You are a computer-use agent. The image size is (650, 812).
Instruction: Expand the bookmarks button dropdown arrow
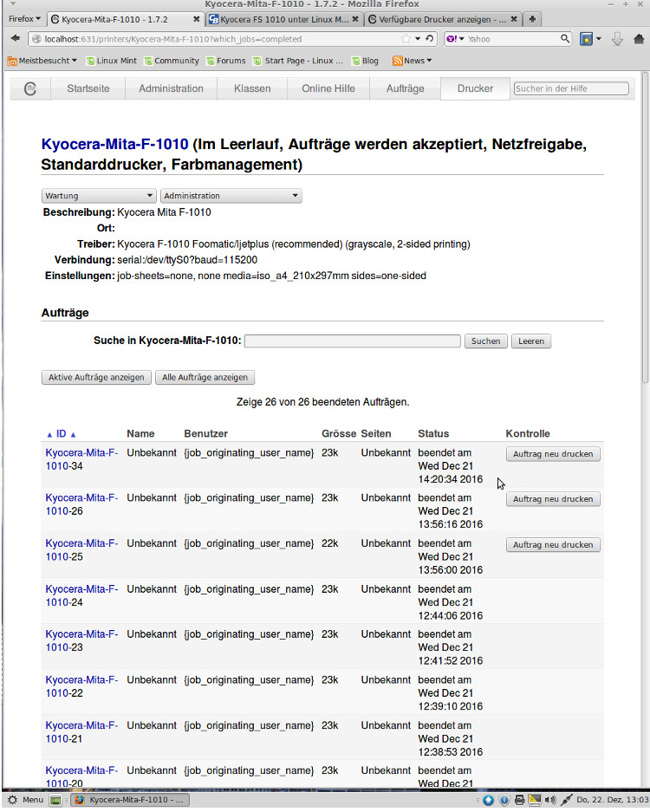tap(599, 39)
